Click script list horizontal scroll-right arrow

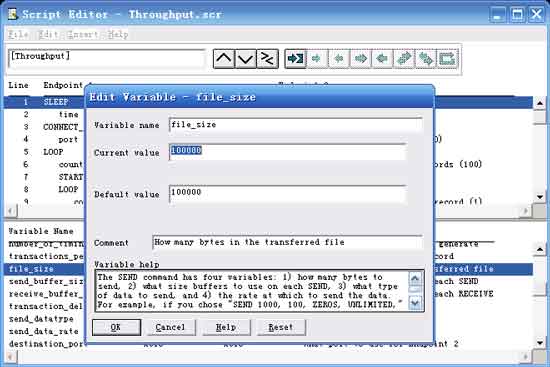click(x=525, y=211)
